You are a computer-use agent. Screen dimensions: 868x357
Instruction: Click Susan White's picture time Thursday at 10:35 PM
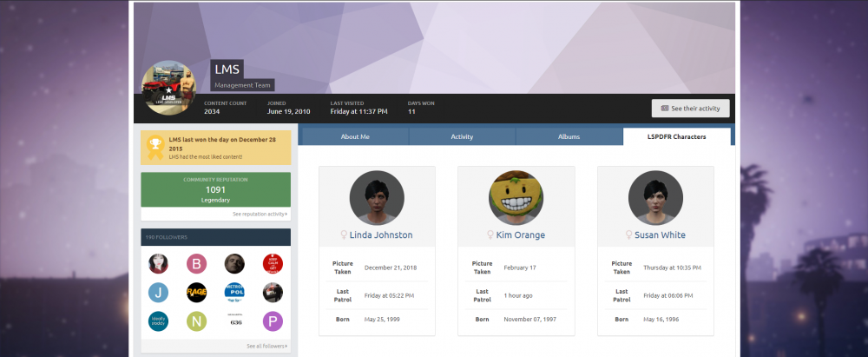click(672, 268)
